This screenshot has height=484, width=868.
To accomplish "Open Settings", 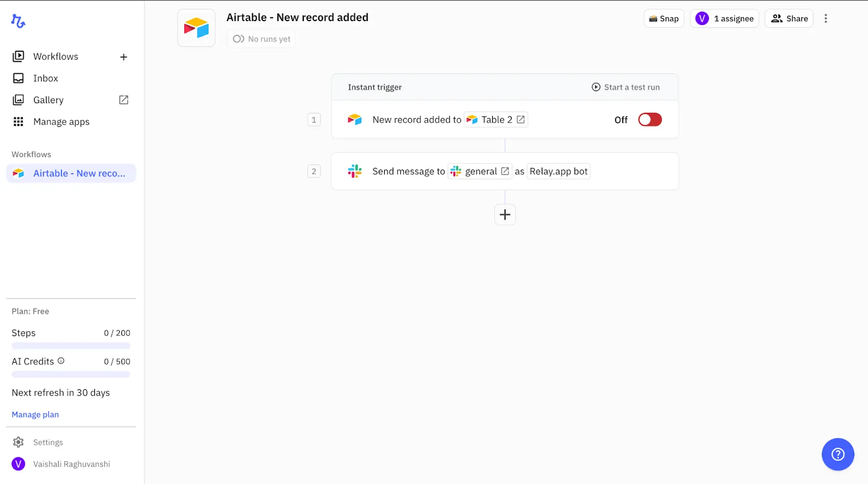I will tap(48, 442).
